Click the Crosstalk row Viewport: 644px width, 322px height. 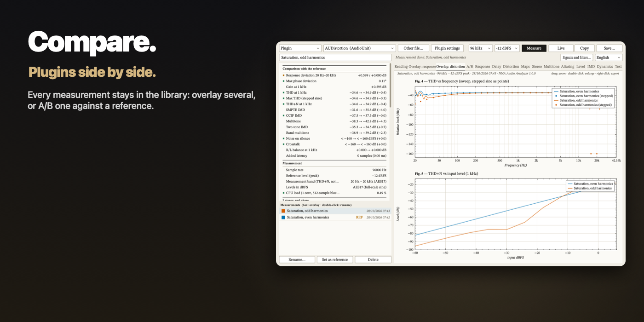[x=334, y=144]
